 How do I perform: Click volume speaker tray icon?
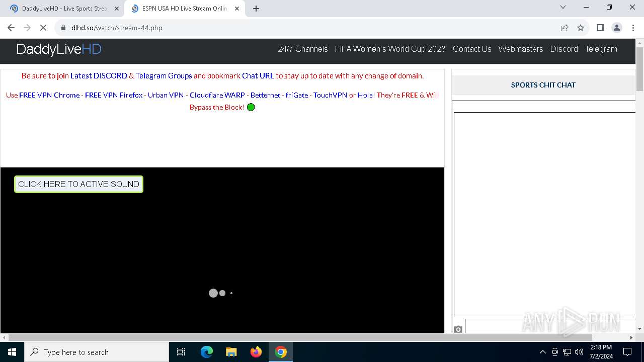click(x=579, y=352)
